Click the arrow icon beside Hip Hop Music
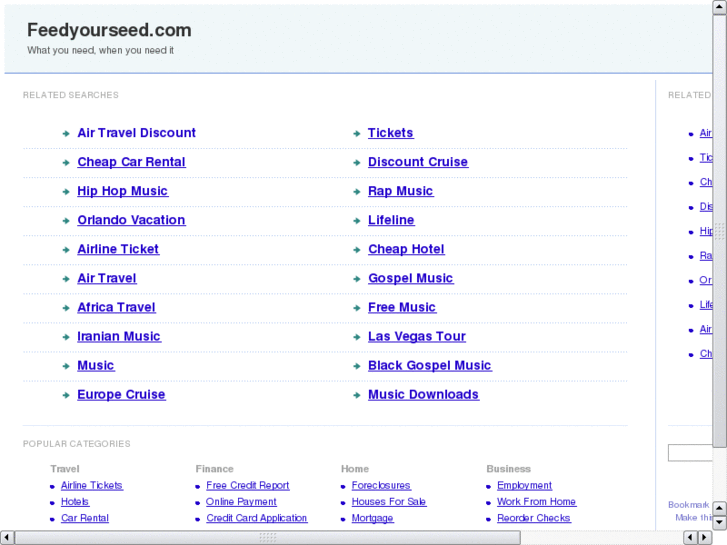The height and width of the screenshot is (545, 727). (66, 192)
